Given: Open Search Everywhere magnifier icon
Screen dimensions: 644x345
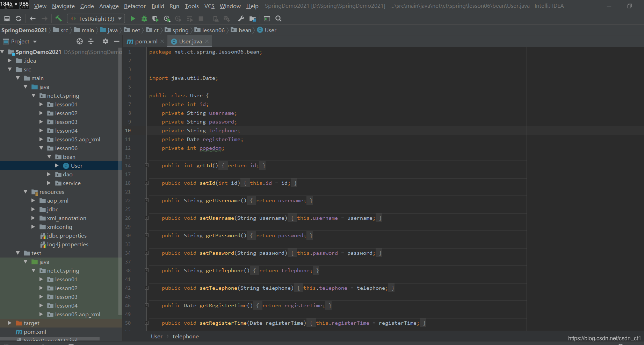Looking at the screenshot, I should pos(278,19).
